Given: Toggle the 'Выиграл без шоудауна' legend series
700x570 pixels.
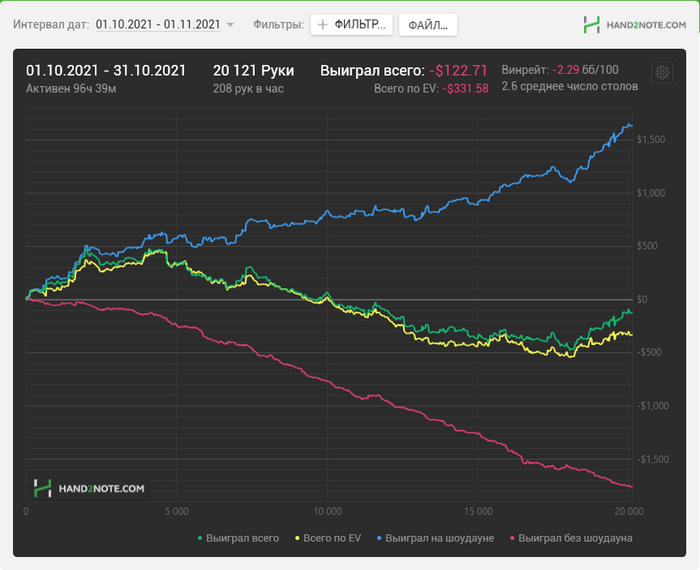Looking at the screenshot, I should click(x=571, y=538).
